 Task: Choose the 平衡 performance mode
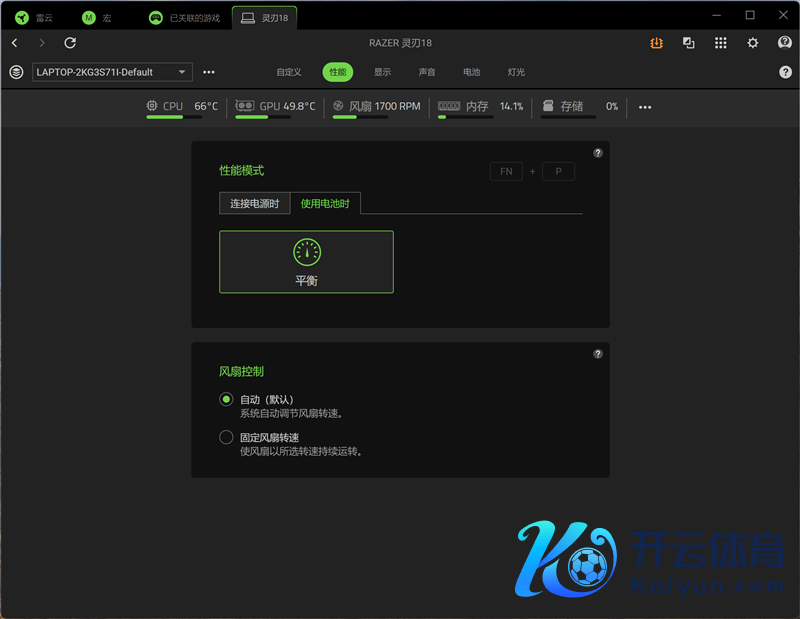(306, 262)
